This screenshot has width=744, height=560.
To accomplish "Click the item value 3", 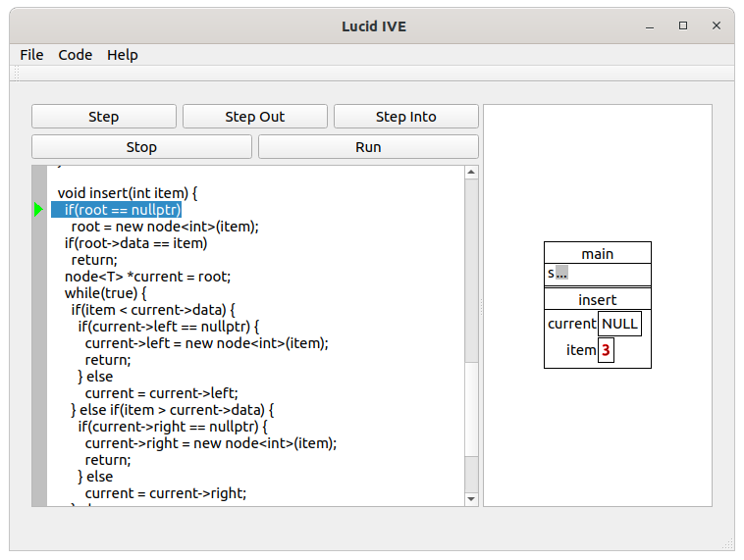I will 606,350.
